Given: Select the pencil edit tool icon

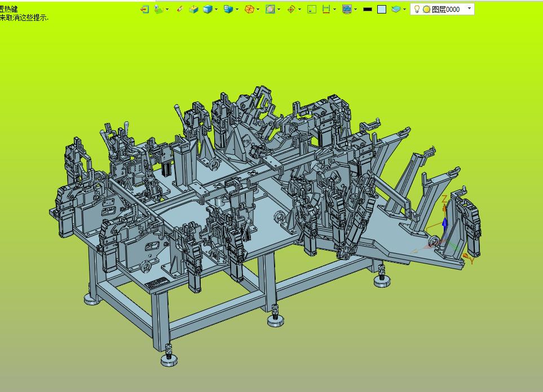Looking at the screenshot, I should tap(180, 9).
